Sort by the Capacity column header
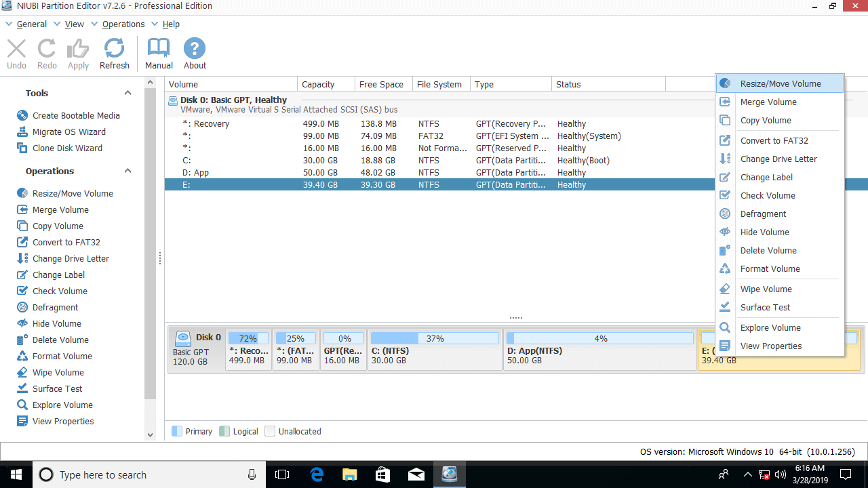The image size is (868, 488). pyautogui.click(x=319, y=84)
